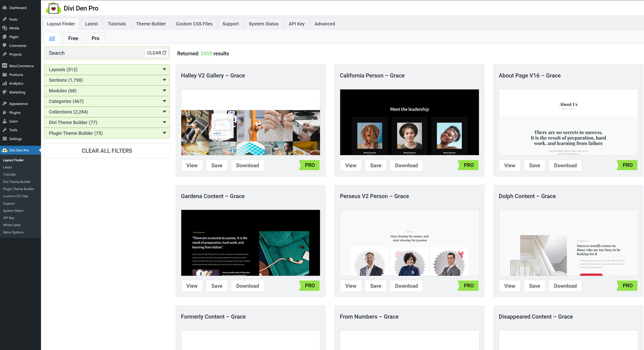Click the Dashboard icon in sidebar
The image size is (644, 350).
point(5,8)
